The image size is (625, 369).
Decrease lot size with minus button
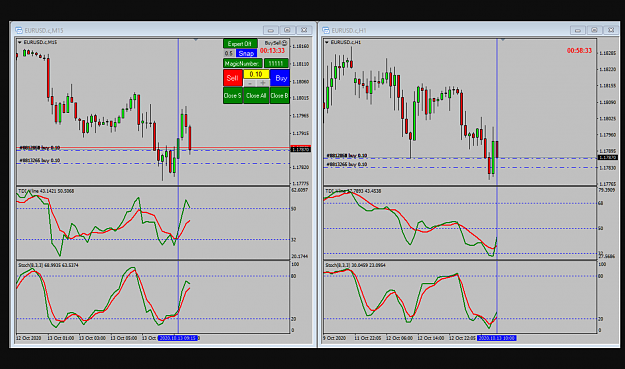pyautogui.click(x=250, y=83)
